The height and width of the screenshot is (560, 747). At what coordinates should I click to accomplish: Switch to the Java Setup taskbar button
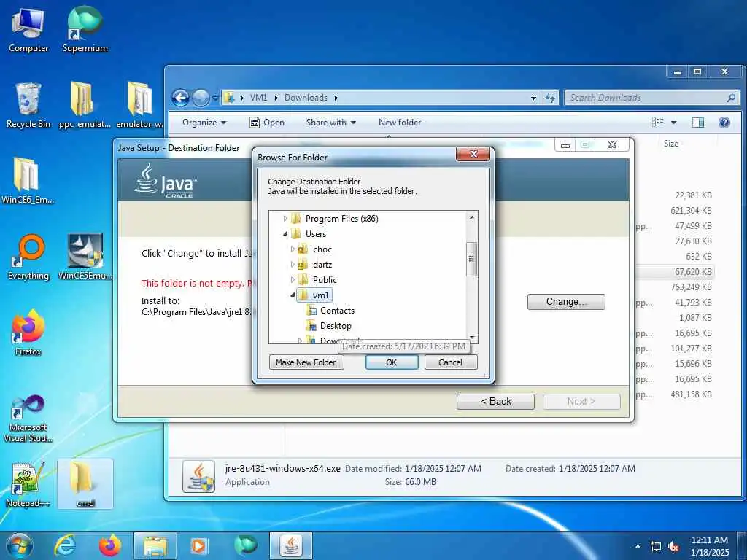pos(291,545)
